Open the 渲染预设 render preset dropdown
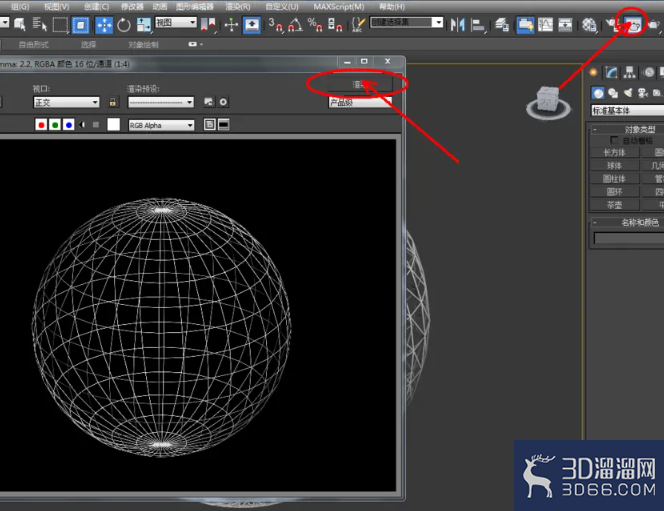 click(161, 102)
